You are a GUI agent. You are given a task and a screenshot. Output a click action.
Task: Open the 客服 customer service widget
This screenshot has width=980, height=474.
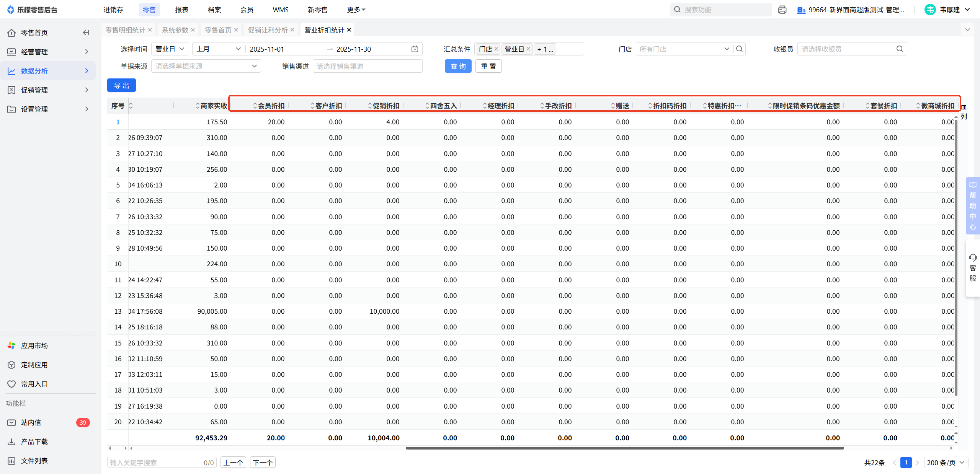[973, 268]
